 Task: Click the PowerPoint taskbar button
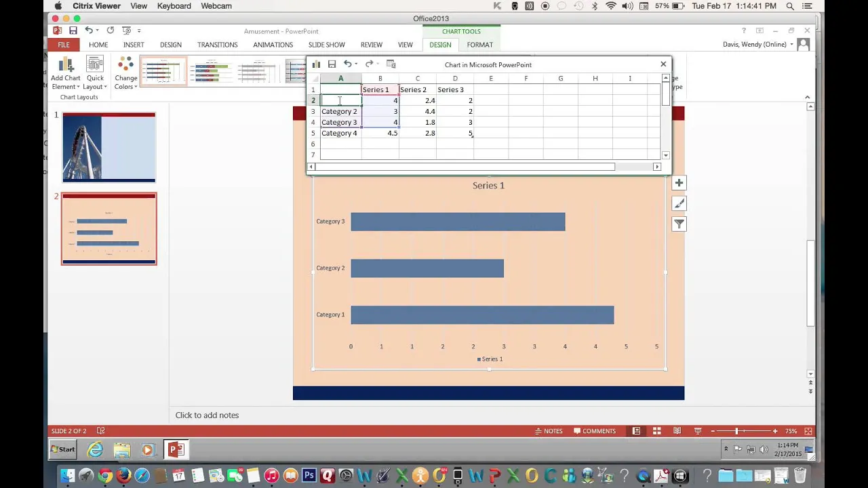175,449
